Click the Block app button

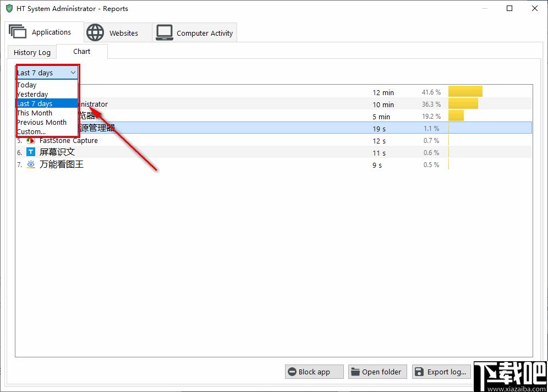coord(314,372)
